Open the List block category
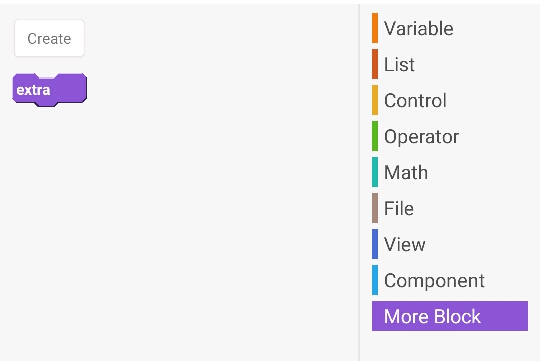 (x=450, y=64)
